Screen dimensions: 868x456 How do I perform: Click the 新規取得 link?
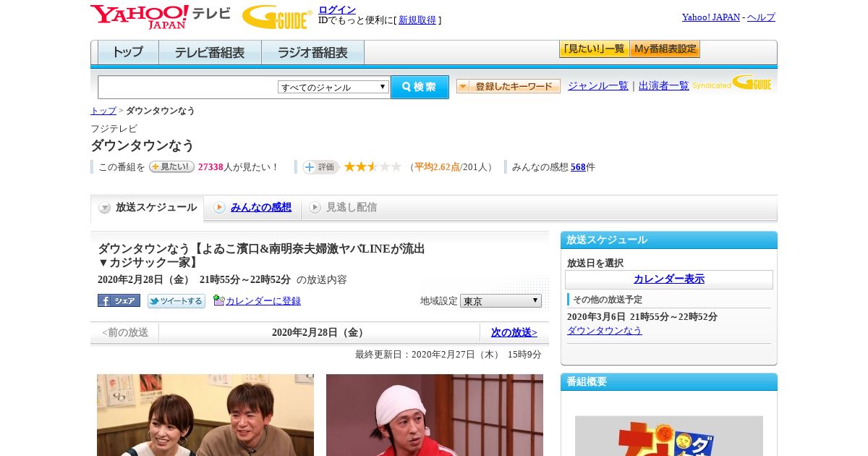tap(417, 20)
